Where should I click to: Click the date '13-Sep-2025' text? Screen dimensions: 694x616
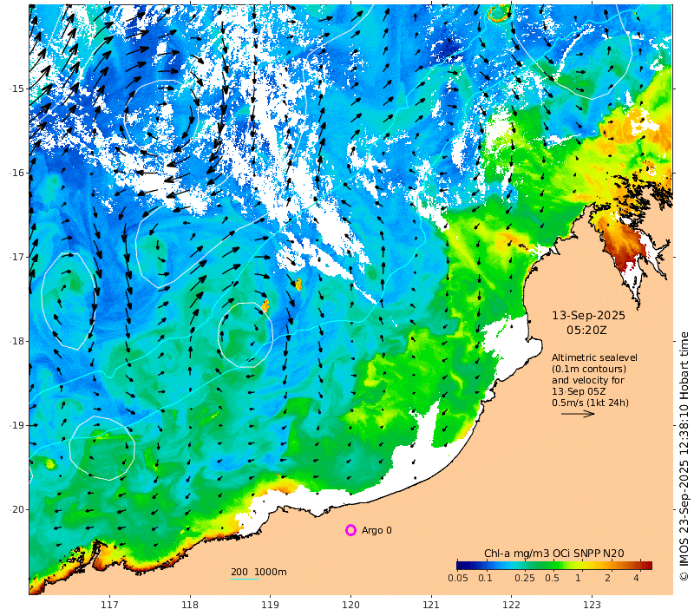[588, 316]
